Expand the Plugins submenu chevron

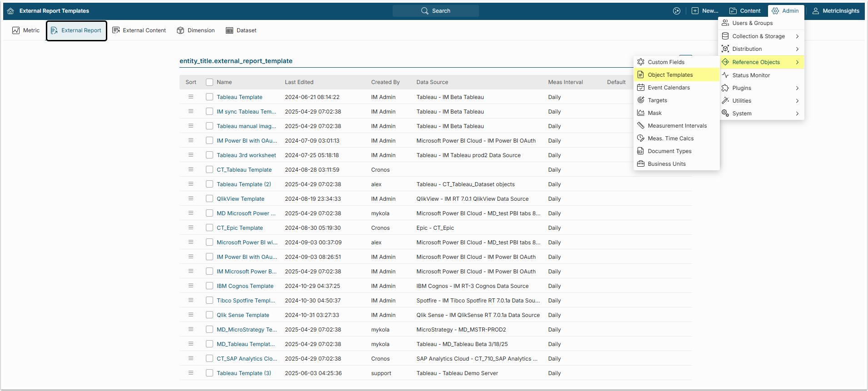[797, 88]
